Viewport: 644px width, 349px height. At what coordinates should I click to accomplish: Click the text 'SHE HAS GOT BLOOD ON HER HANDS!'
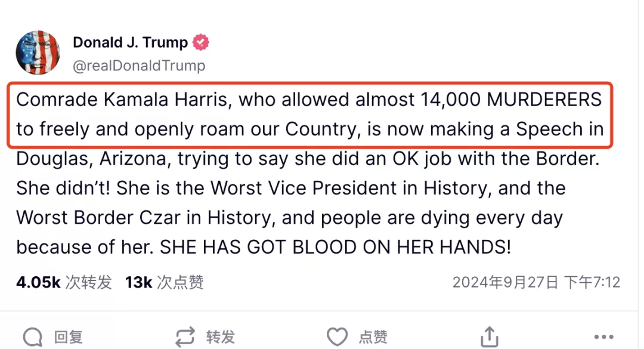pyautogui.click(x=336, y=248)
